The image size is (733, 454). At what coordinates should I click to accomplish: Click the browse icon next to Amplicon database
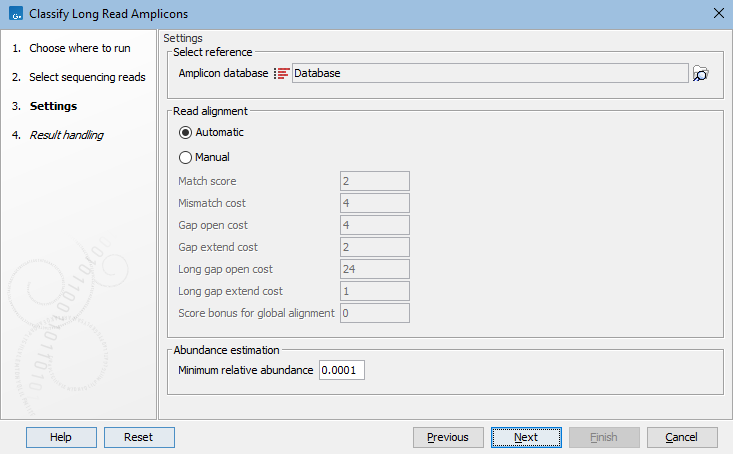[x=700, y=74]
